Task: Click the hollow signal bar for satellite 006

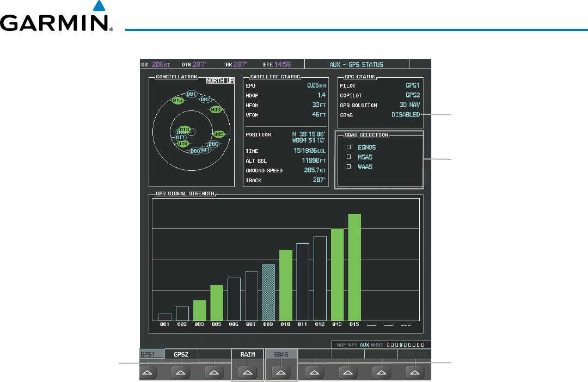Action: tap(234, 299)
